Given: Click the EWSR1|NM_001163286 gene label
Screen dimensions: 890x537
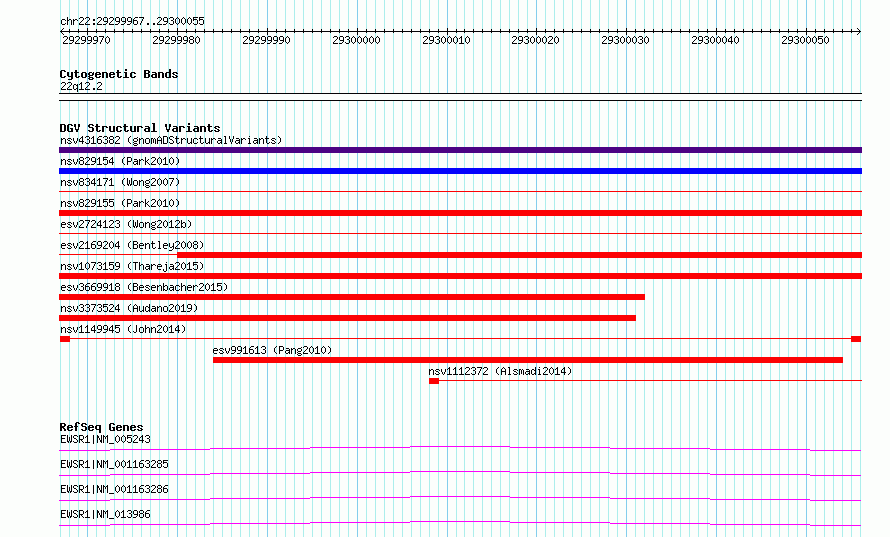Looking at the screenshot, I should [114, 489].
